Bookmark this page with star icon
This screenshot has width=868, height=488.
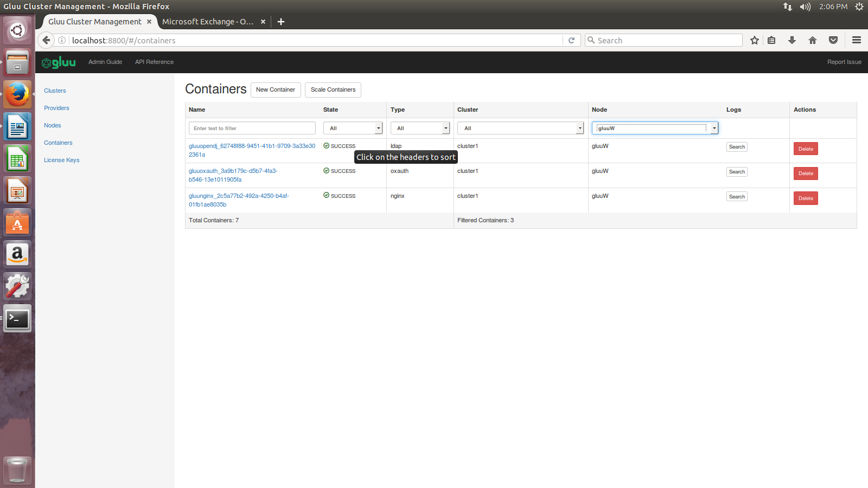[x=755, y=40]
